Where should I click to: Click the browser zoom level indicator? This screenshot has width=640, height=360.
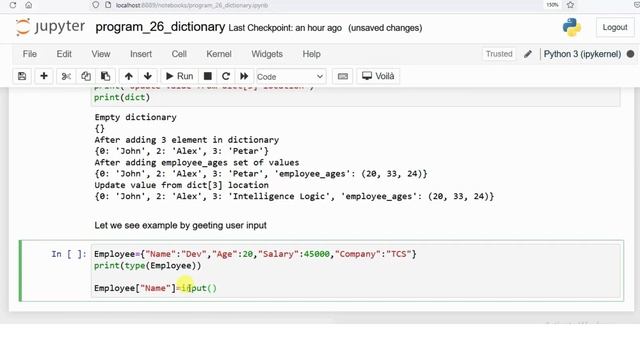pyautogui.click(x=552, y=5)
